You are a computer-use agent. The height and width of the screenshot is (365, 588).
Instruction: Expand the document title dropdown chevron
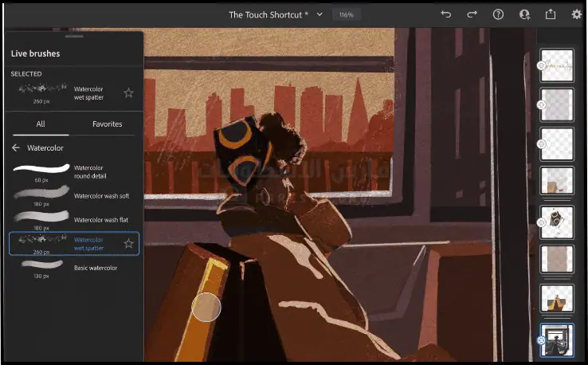[319, 14]
